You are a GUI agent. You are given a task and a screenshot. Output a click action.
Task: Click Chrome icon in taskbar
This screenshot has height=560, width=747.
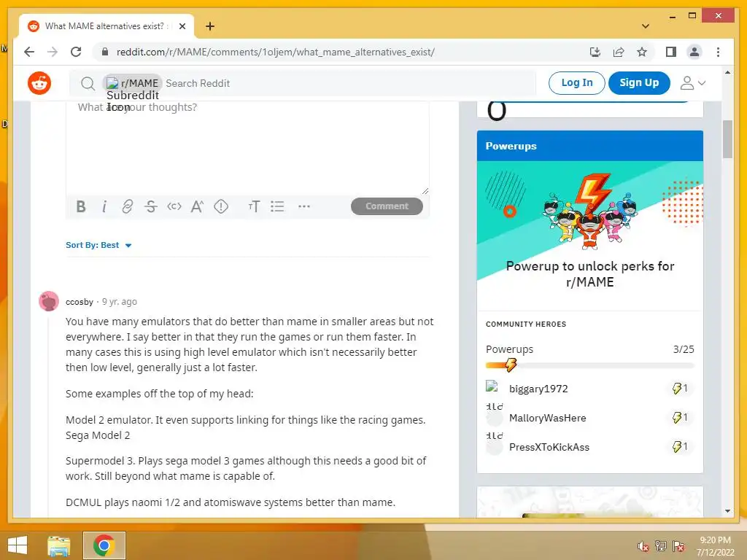104,545
